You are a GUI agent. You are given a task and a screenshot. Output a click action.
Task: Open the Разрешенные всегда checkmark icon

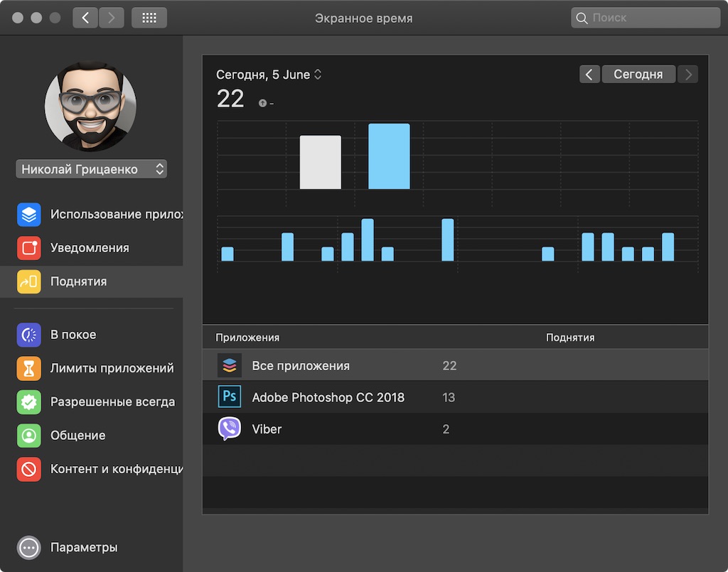click(x=28, y=401)
